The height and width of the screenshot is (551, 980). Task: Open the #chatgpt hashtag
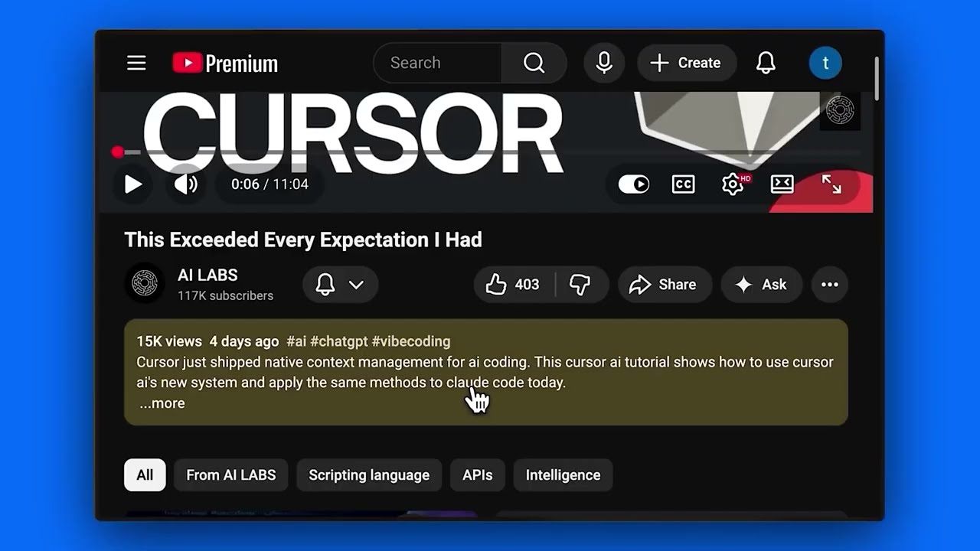(x=339, y=341)
